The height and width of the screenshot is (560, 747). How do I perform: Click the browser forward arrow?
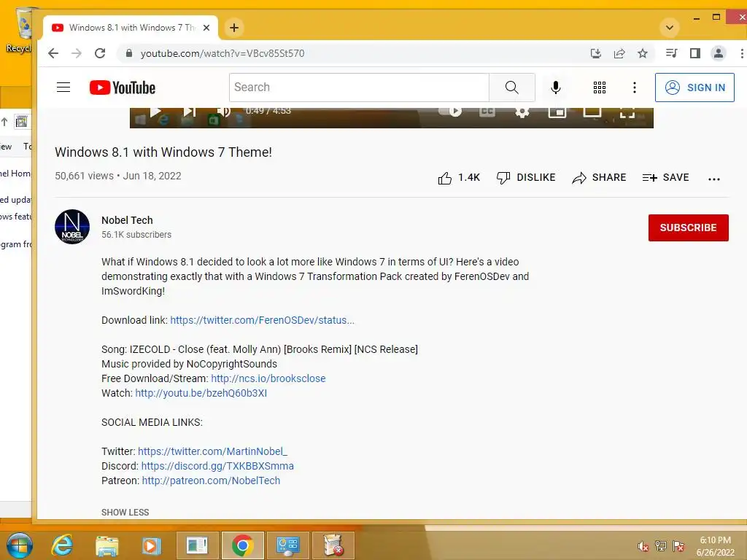77,53
